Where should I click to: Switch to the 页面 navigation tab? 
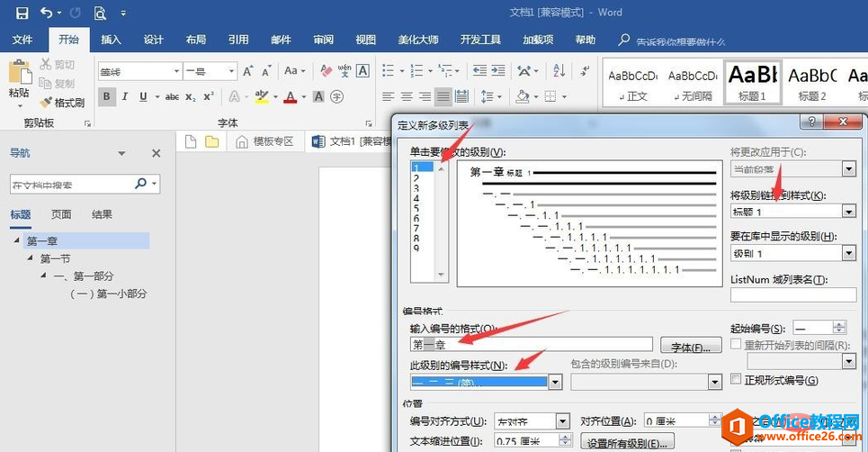point(61,214)
